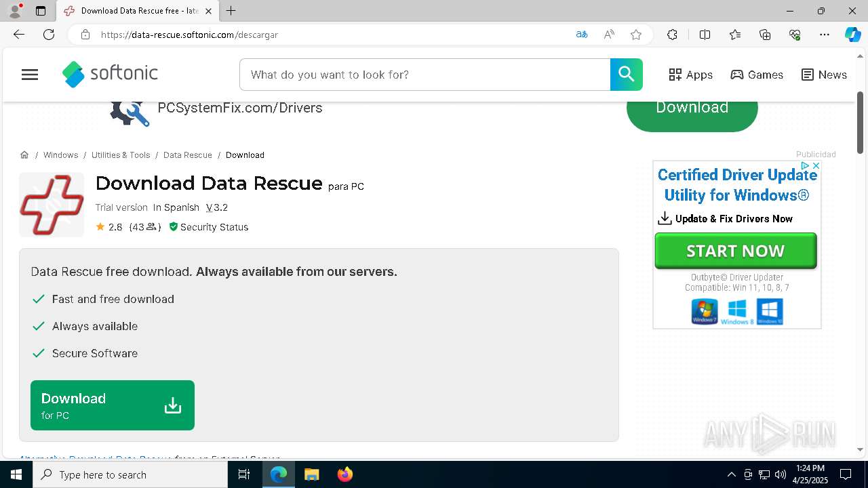868x488 pixels.
Task: Open a new browser tab
Action: [x=231, y=11]
